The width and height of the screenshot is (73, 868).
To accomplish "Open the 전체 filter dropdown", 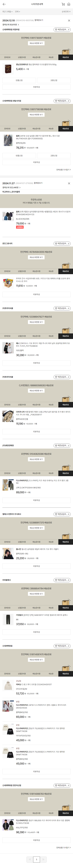I will [x=17, y=11].
